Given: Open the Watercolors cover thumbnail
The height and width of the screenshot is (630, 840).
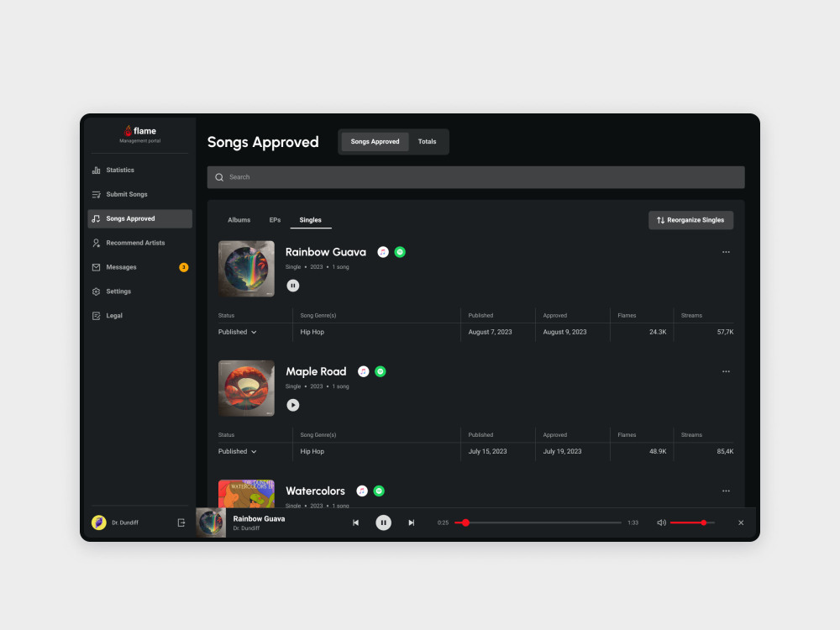Looking at the screenshot, I should [246, 493].
